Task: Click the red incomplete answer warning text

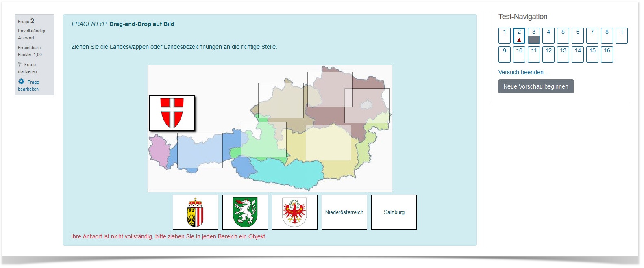Action: pos(169,236)
